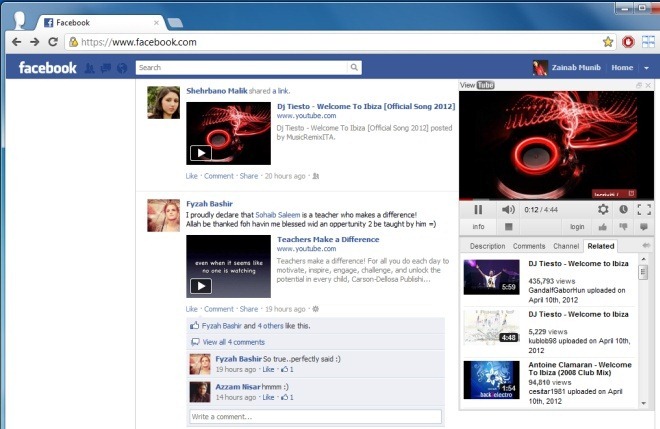Screen dimensions: 660x429
Task: Open account dropdown arrow in Facebook bar
Action: coord(646,68)
